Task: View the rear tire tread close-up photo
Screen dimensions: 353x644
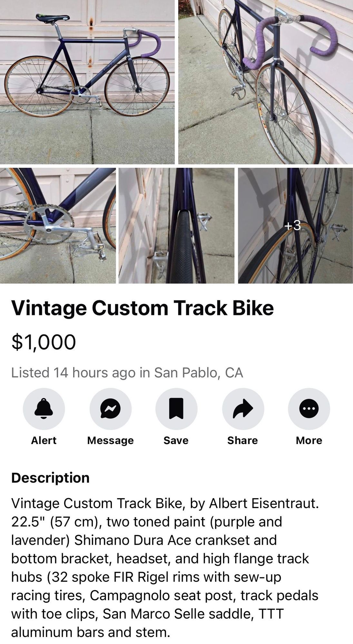Action: point(176,225)
